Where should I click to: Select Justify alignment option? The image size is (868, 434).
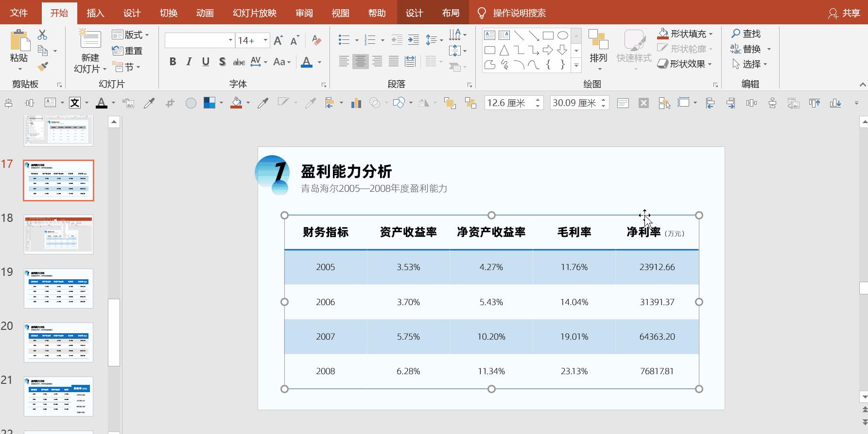pyautogui.click(x=394, y=61)
